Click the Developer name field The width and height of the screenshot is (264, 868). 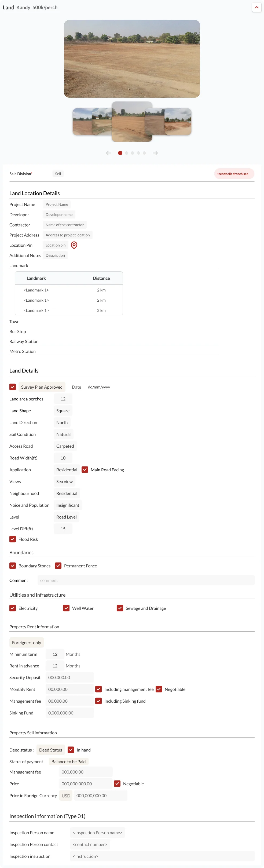pyautogui.click(x=59, y=215)
